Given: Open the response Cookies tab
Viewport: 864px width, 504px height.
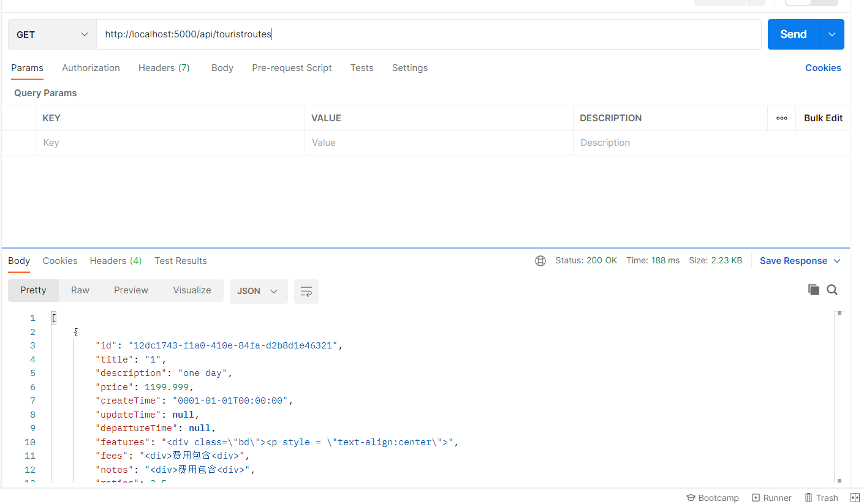Looking at the screenshot, I should tap(60, 261).
